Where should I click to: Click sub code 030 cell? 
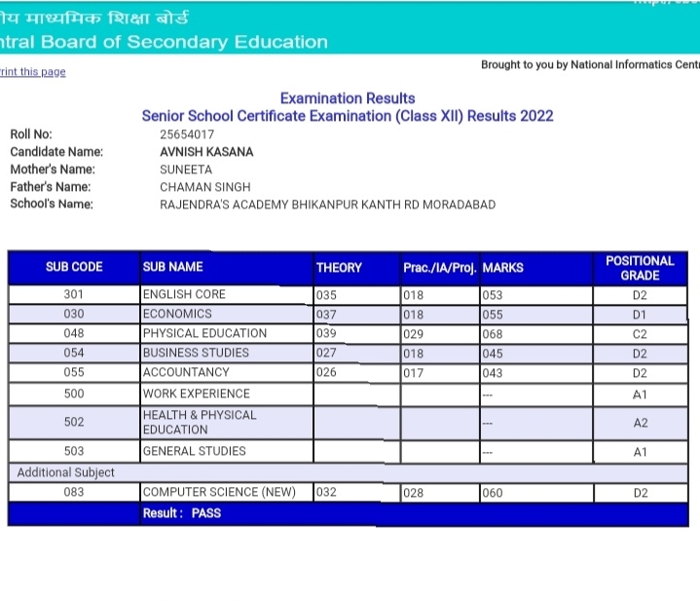[74, 314]
